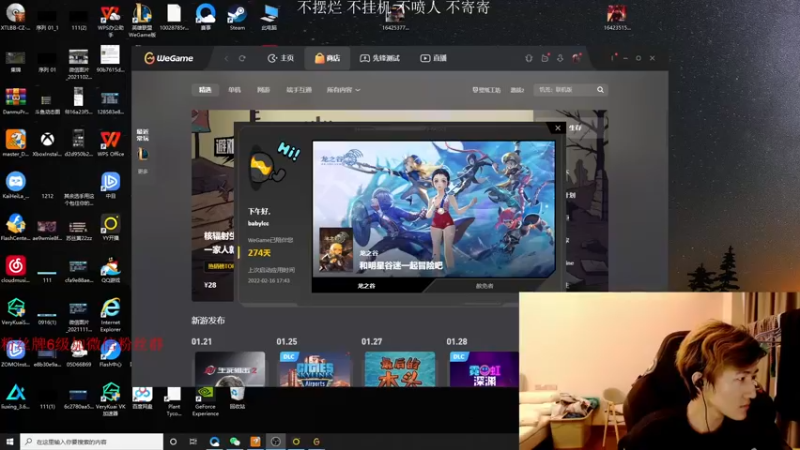The height and width of the screenshot is (450, 800).
Task: Open the 百度网盘 desktop shortcut
Action: 142,398
